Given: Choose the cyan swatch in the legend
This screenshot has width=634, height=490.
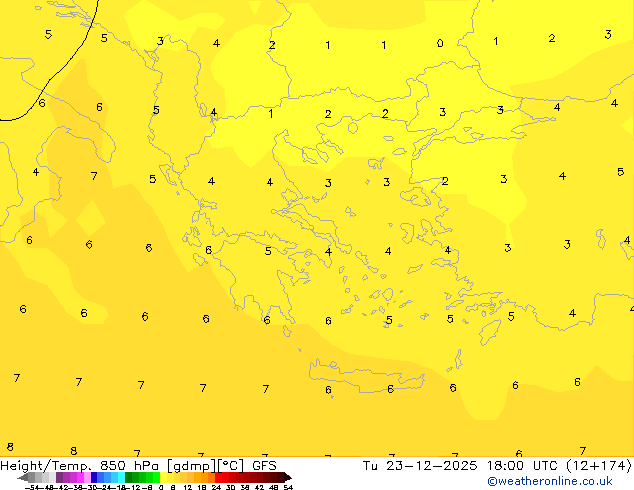Looking at the screenshot, I should pos(121,477).
